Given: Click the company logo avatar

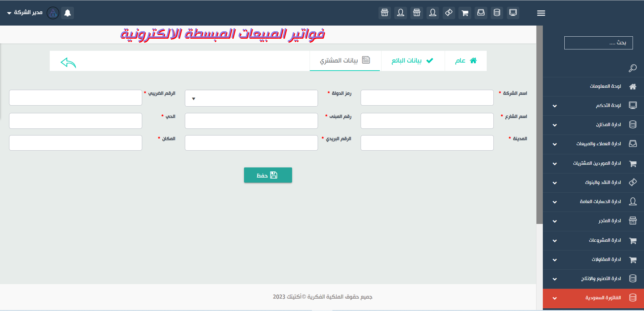Looking at the screenshot, I should point(53,13).
